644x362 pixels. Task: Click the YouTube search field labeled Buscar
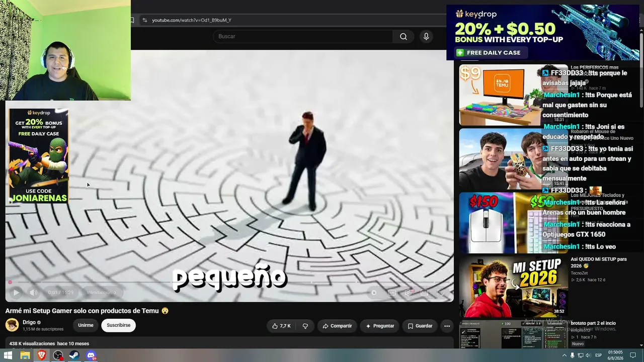303,36
